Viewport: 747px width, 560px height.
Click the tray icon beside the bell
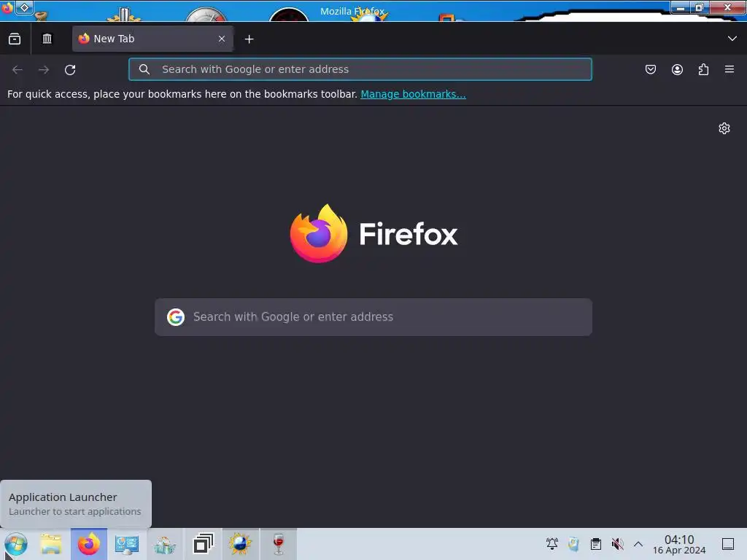pos(573,544)
